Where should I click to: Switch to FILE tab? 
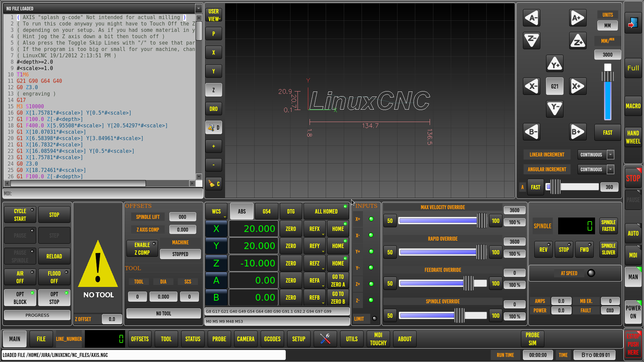coord(41,339)
